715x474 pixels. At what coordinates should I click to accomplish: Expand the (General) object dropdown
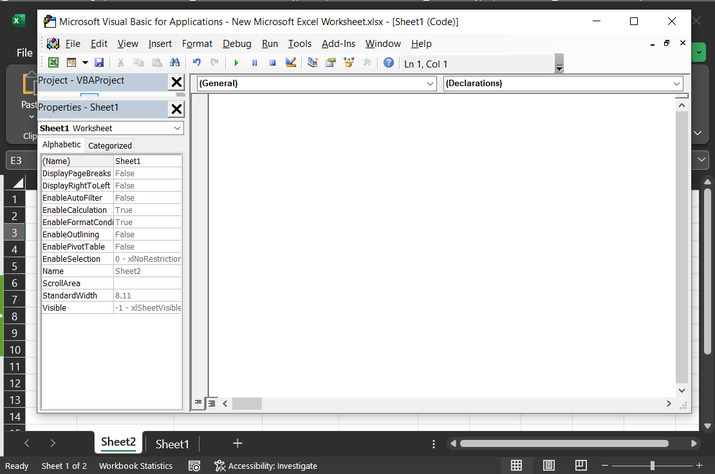coord(430,83)
